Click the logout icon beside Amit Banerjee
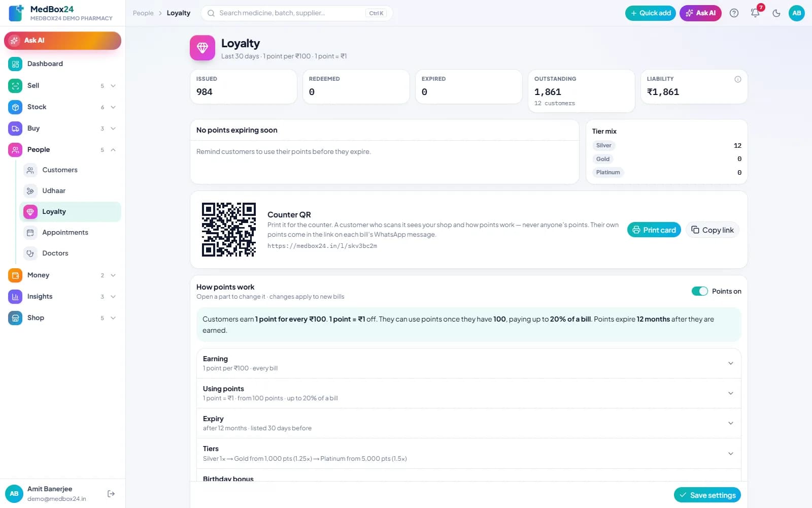The image size is (812, 508). coord(111,494)
